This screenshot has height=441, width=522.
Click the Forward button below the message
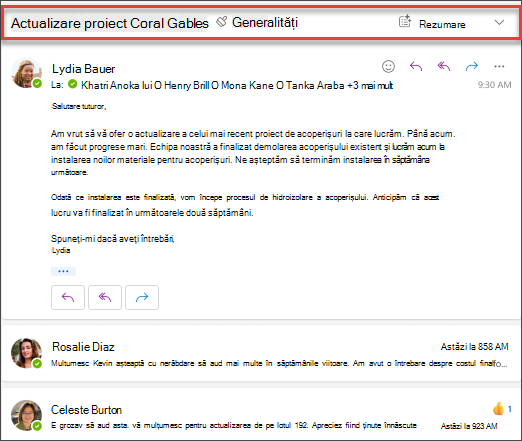coord(142,297)
